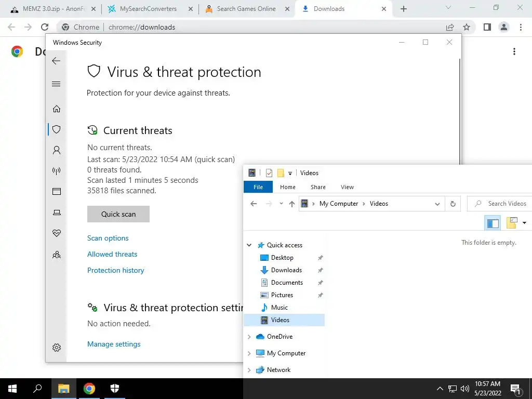Click Explorer up one level arrow
The image size is (532, 399).
[x=292, y=204]
